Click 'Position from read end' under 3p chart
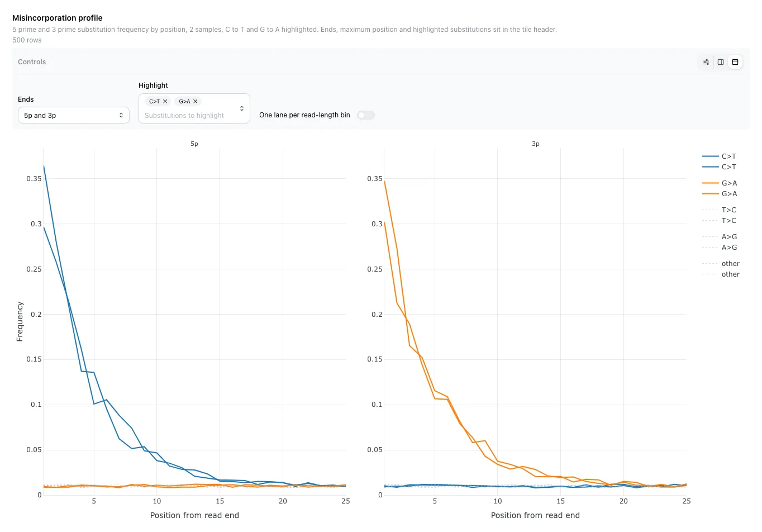Image resolution: width=762 pixels, height=532 pixels. [535, 515]
